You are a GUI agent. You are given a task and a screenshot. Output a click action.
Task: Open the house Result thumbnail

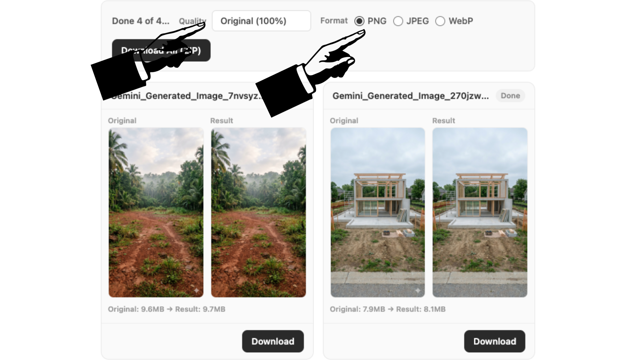(x=480, y=212)
